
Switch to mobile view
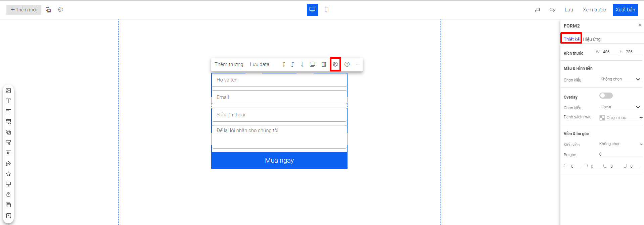tap(326, 10)
